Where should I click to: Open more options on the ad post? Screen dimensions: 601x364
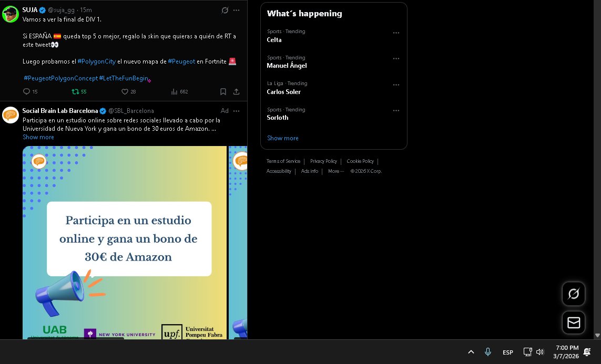[x=237, y=111]
